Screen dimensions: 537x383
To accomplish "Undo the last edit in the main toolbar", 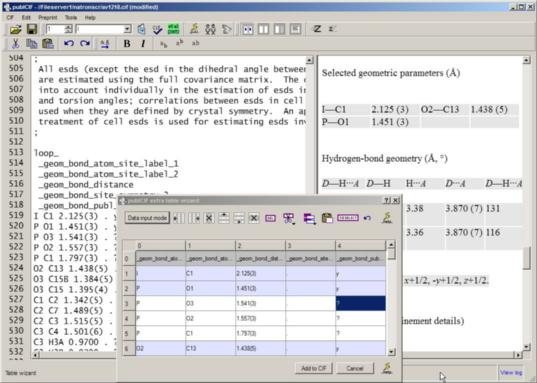I will [x=69, y=44].
